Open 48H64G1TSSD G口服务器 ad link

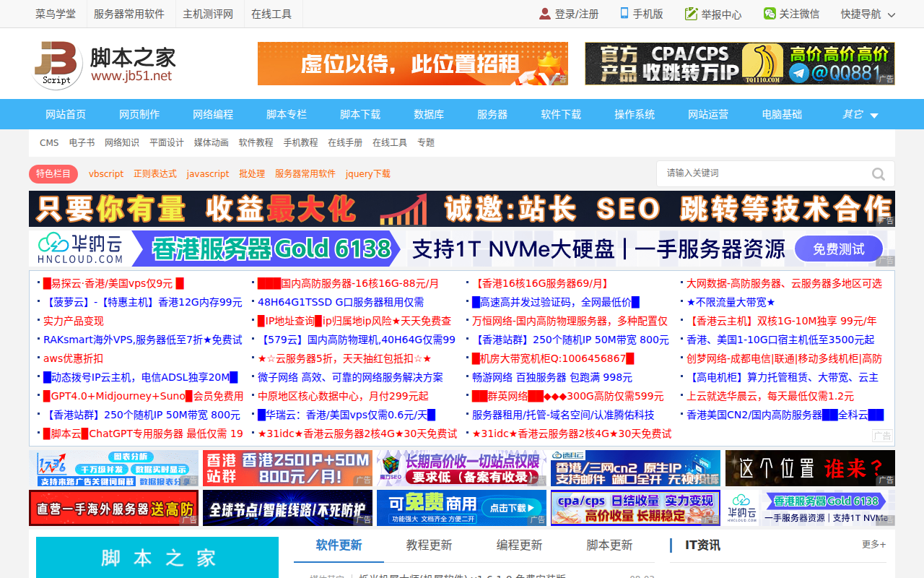tap(341, 302)
